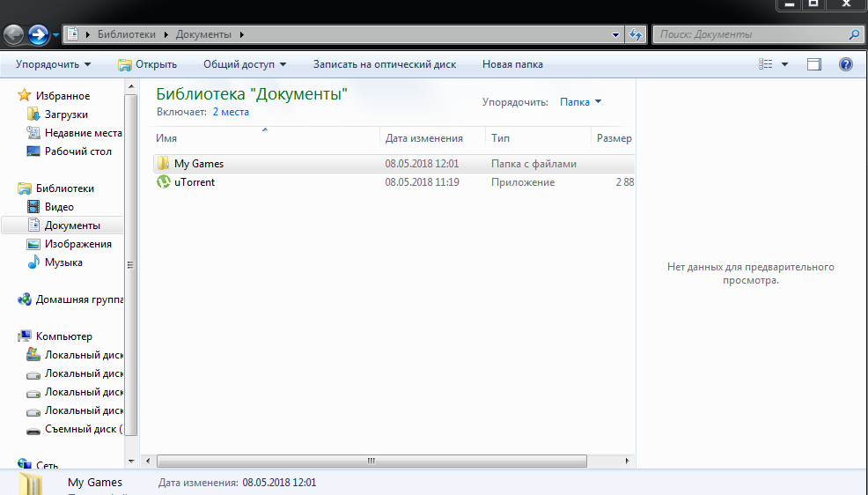Open the Музыка library

pyautogui.click(x=63, y=262)
